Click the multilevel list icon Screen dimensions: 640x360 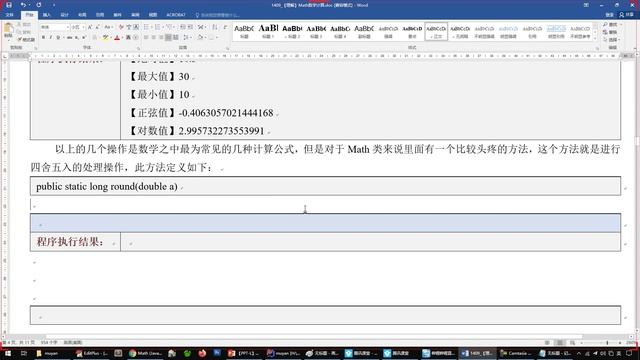[x=169, y=27]
